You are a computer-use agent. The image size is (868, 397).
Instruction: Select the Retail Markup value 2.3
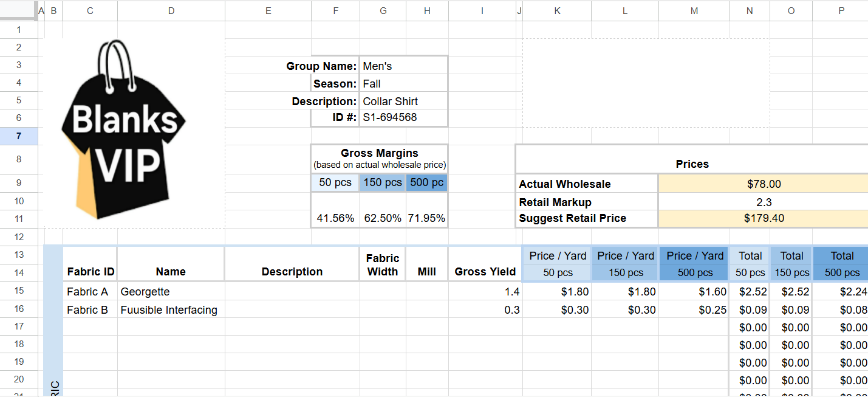pos(764,202)
